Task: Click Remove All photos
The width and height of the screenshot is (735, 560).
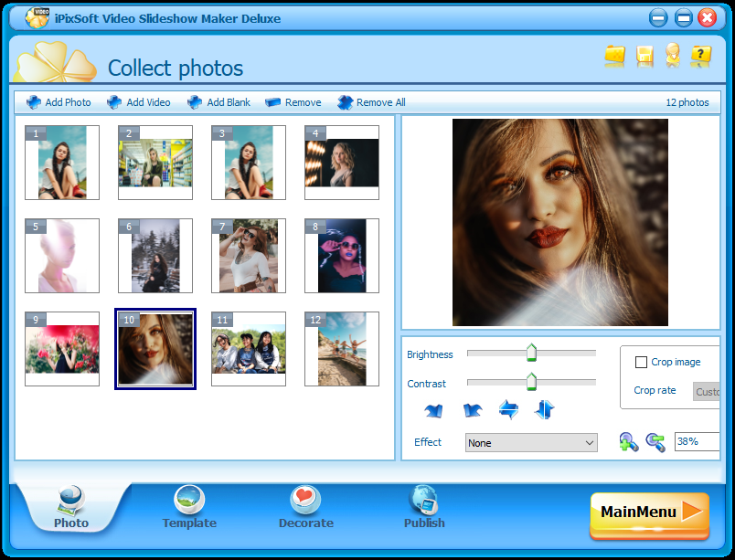Action: tap(371, 102)
